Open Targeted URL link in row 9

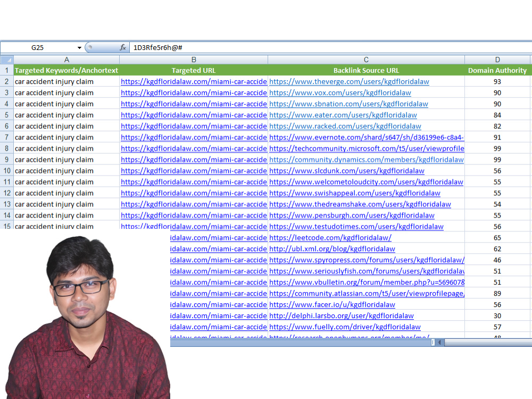pyautogui.click(x=194, y=160)
